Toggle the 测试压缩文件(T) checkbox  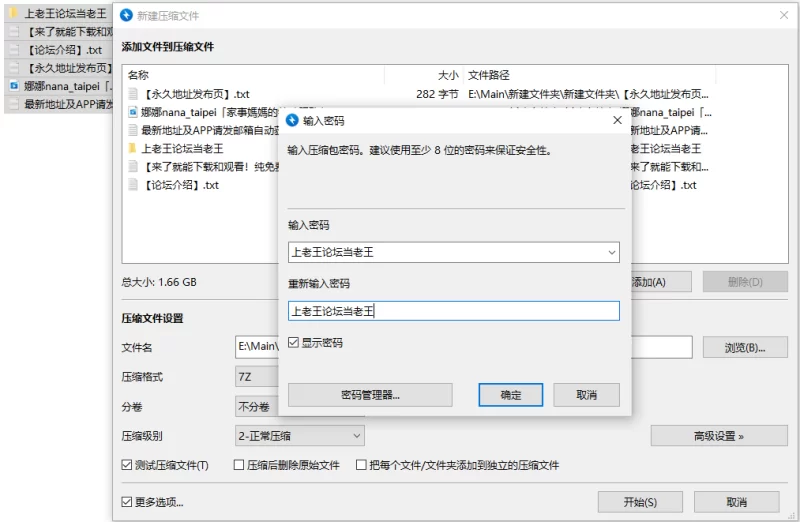click(x=127, y=465)
